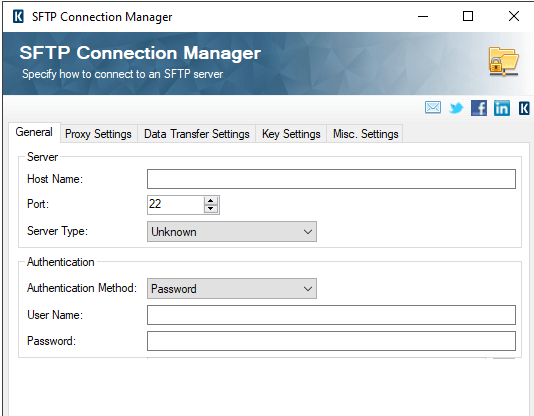This screenshot has width=534, height=416.
Task: Click into the Host Name field
Action: click(x=331, y=179)
